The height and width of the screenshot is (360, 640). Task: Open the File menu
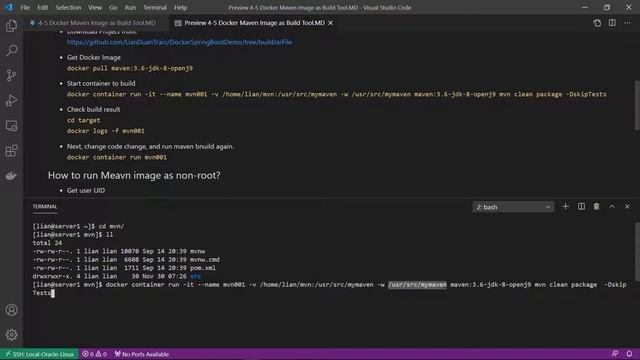click(25, 7)
